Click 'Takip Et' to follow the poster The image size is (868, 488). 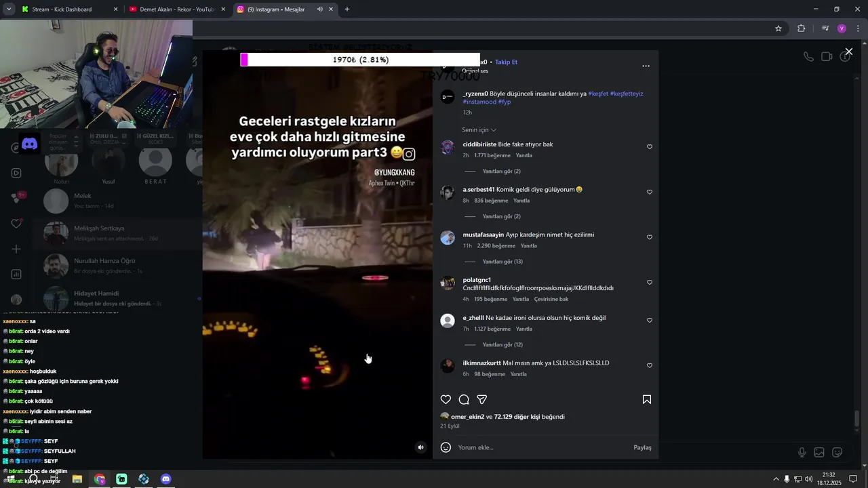(506, 62)
